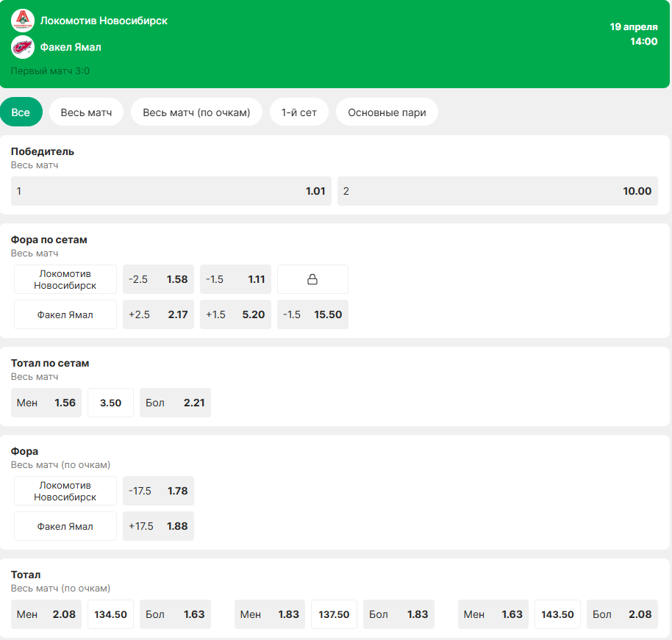Click the 14:00 match time

pyautogui.click(x=644, y=42)
